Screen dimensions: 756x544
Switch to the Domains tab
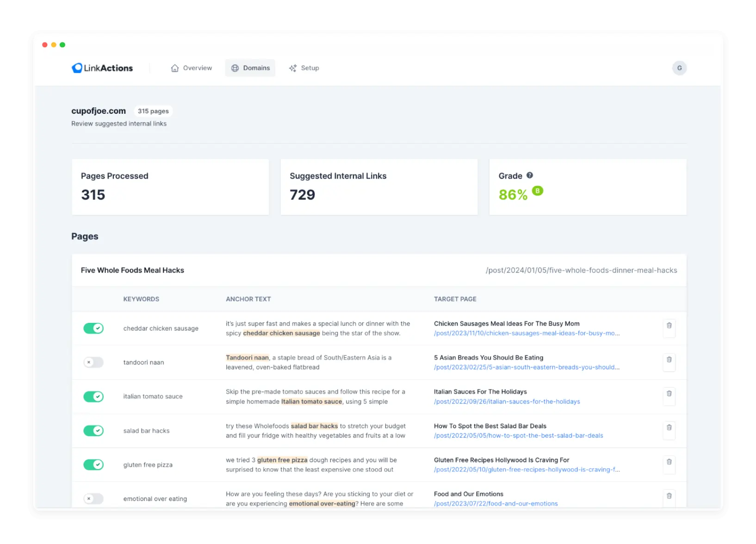(250, 68)
